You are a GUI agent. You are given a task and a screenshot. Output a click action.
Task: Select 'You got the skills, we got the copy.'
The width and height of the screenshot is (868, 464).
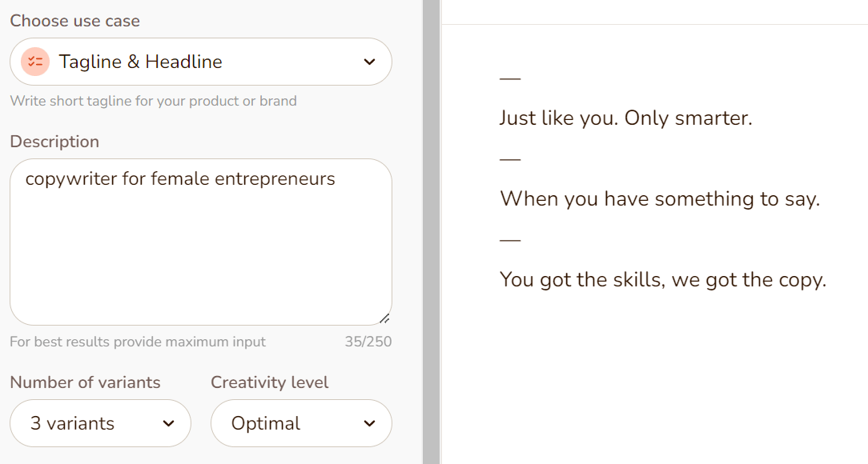click(663, 280)
